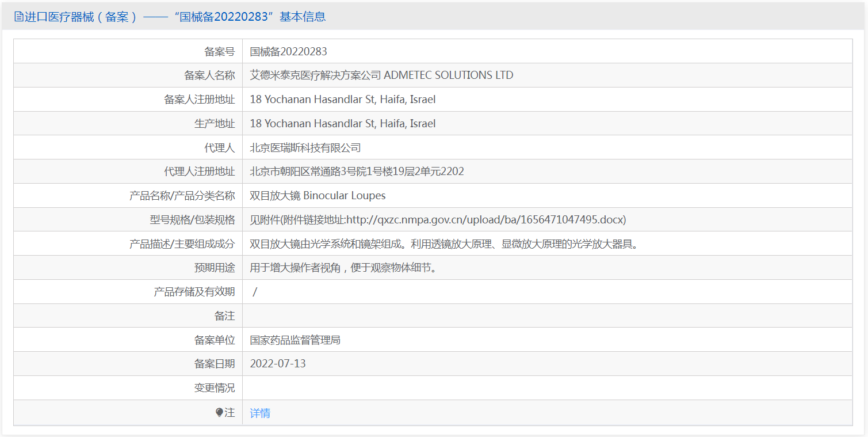Click the 备案人注册地址 label
868x437 pixels.
(200, 100)
